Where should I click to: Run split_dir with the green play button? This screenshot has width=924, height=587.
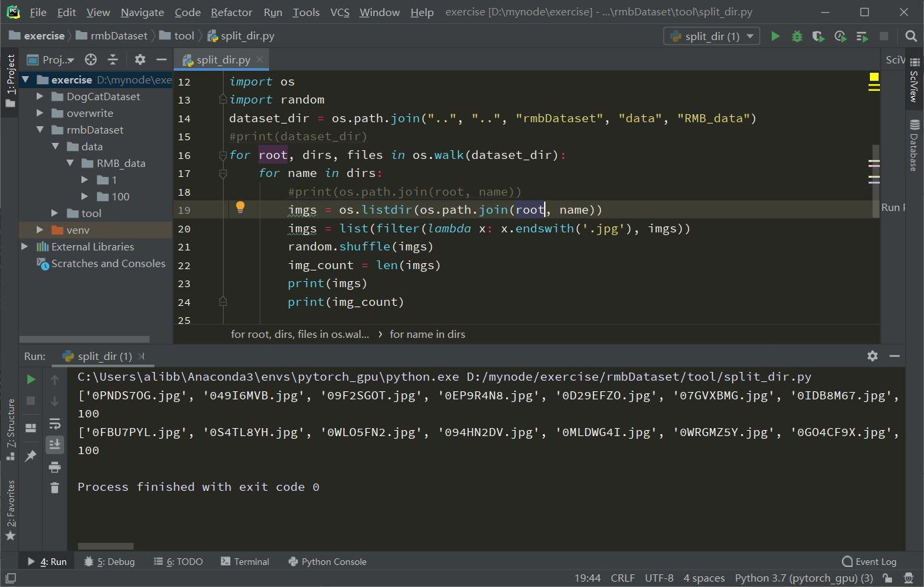tap(775, 36)
